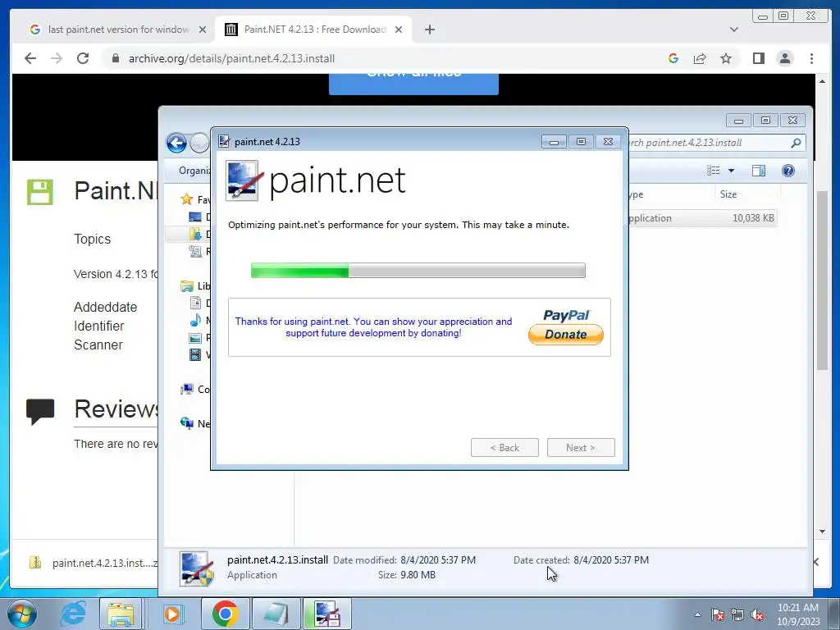Viewport: 840px width, 630px height.
Task: Switch to the paint.net installer taskbar button
Action: point(327,614)
